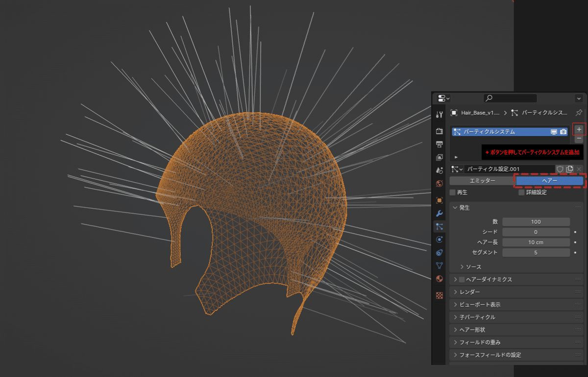Select the パーティクルシステム list entry
This screenshot has width=588, height=377.
point(510,132)
